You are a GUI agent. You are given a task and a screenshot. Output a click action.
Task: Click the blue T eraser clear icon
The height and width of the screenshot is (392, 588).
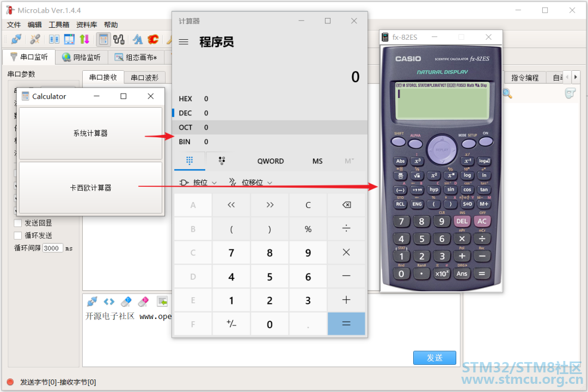point(126,301)
